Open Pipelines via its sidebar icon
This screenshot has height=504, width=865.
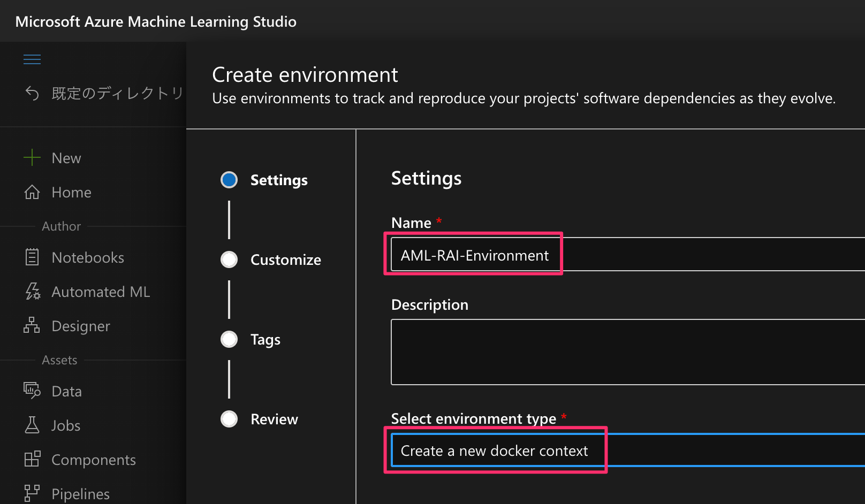coord(32,493)
